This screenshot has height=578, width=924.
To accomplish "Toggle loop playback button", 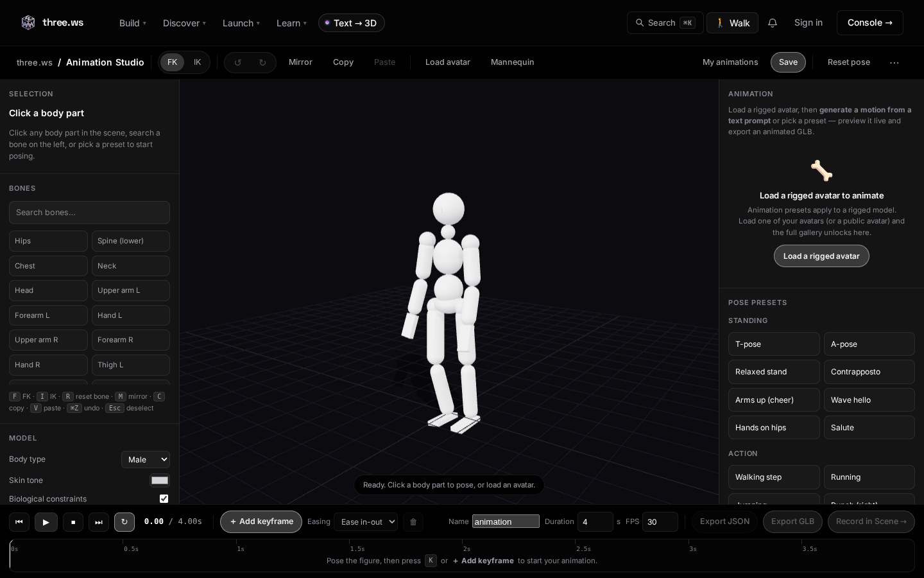I will pyautogui.click(x=124, y=522).
